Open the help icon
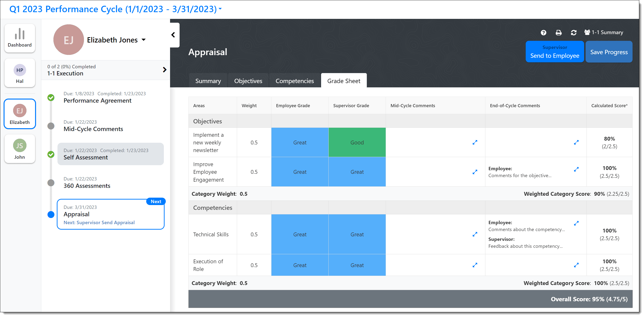This screenshot has height=317, width=644. tap(544, 32)
